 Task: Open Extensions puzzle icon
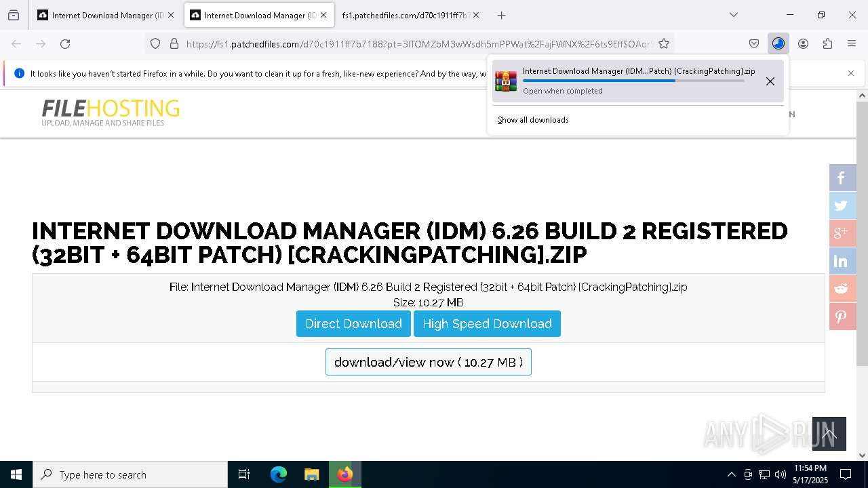(827, 43)
